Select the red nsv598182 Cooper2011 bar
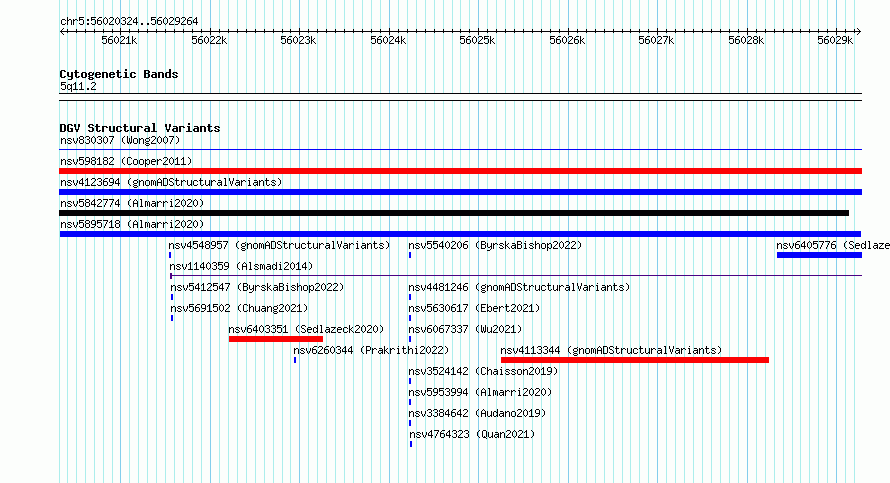This screenshot has height=483, width=890. click(460, 171)
